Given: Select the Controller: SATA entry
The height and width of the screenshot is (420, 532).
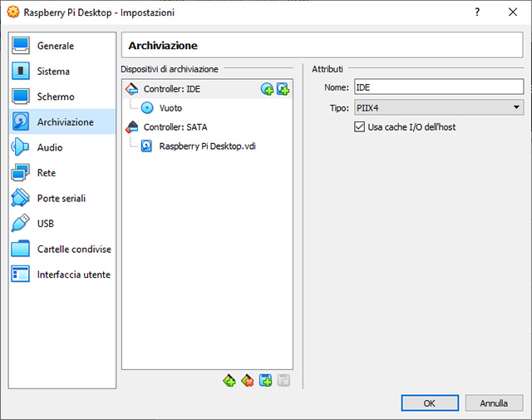Looking at the screenshot, I should 175,127.
